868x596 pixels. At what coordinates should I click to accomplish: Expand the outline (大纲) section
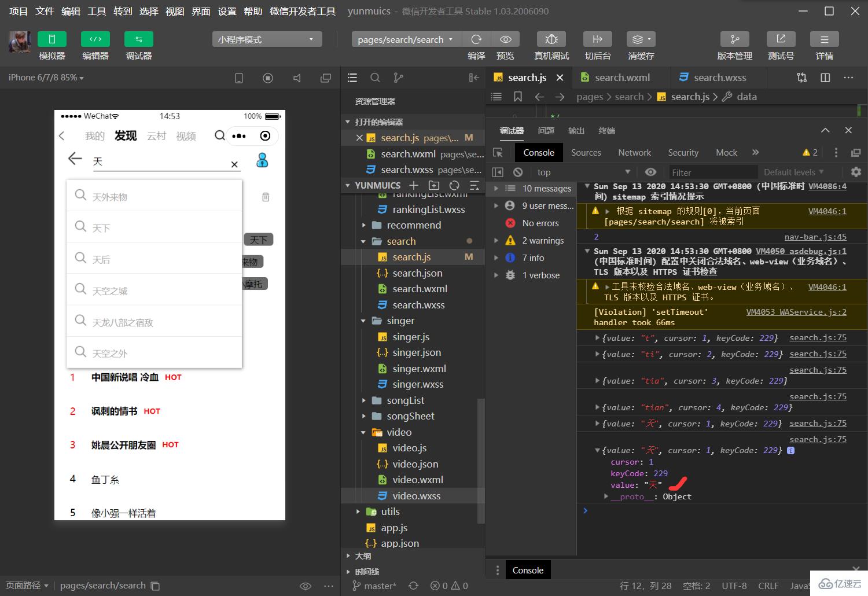point(413,556)
